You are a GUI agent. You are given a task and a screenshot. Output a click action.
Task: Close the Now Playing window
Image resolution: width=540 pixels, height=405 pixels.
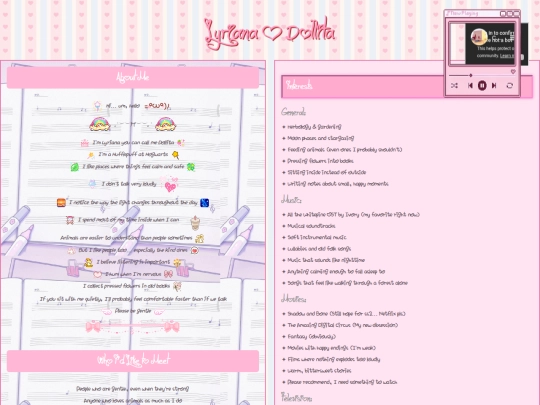(x=517, y=13)
